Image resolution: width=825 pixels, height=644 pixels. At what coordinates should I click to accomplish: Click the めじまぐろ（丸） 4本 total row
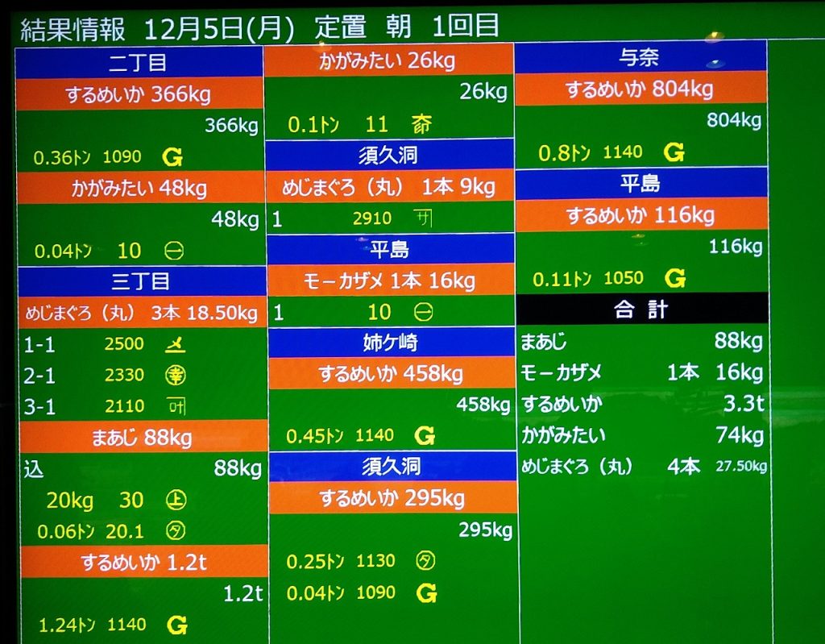[x=642, y=466]
